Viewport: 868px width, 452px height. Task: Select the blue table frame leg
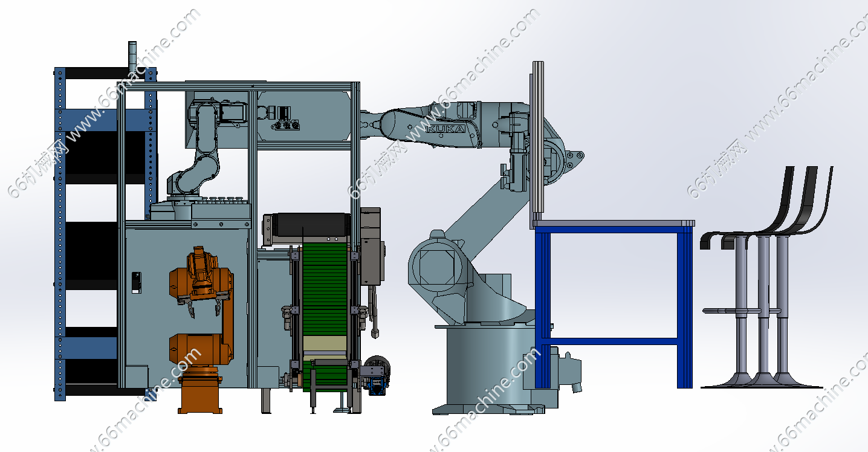tap(684, 308)
